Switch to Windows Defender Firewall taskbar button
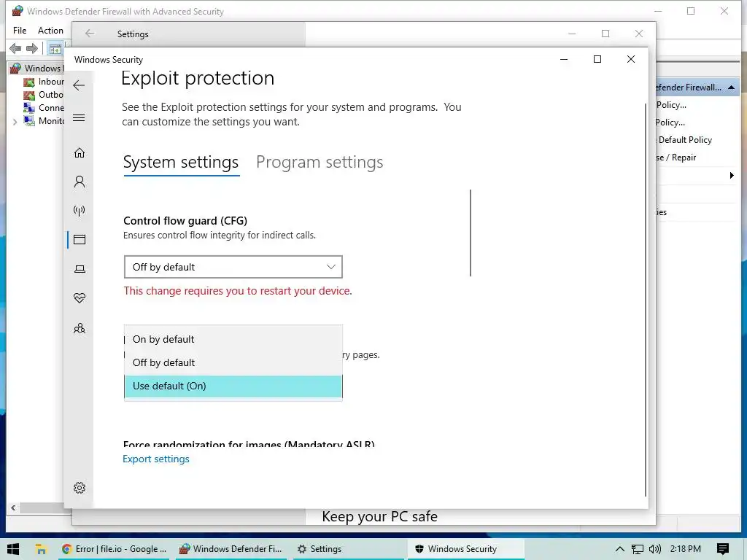This screenshot has height=560, width=747. click(x=231, y=549)
